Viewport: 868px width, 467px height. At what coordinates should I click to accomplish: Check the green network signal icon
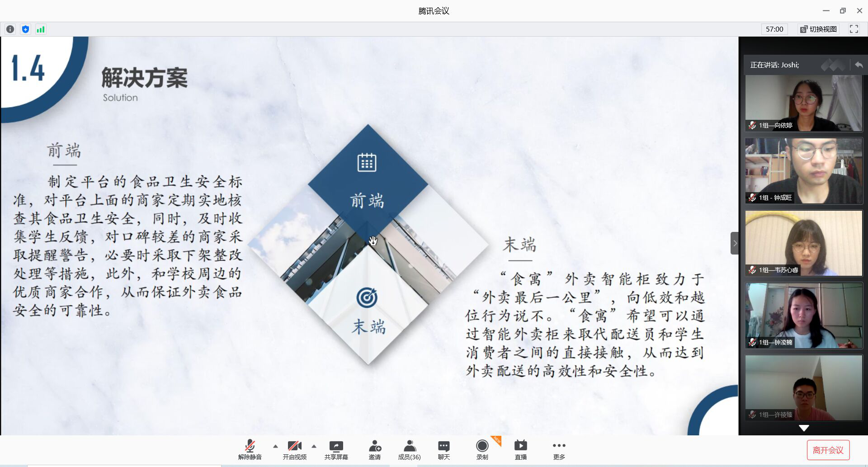tap(41, 29)
